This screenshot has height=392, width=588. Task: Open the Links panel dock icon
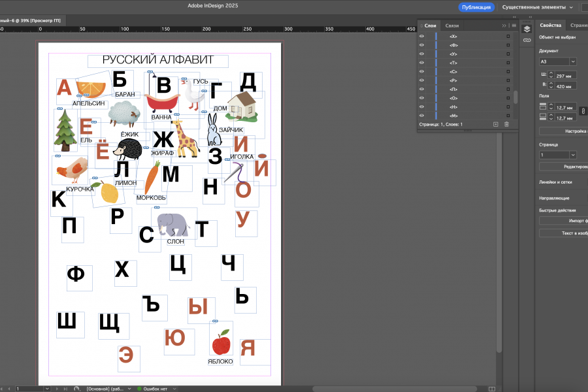pyautogui.click(x=527, y=40)
